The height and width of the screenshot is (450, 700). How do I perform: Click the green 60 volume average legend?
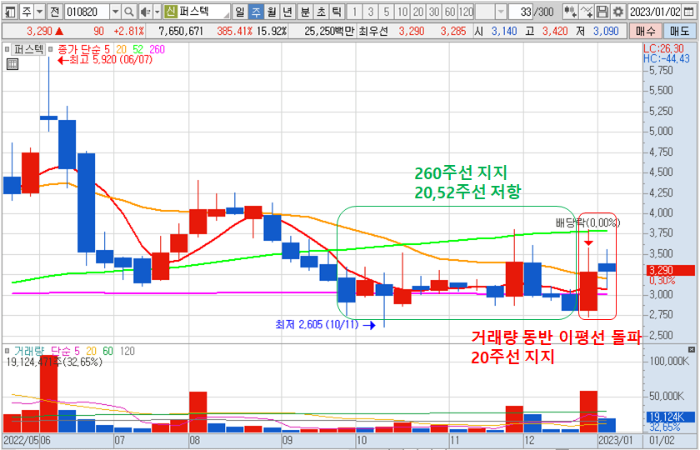click(x=108, y=351)
